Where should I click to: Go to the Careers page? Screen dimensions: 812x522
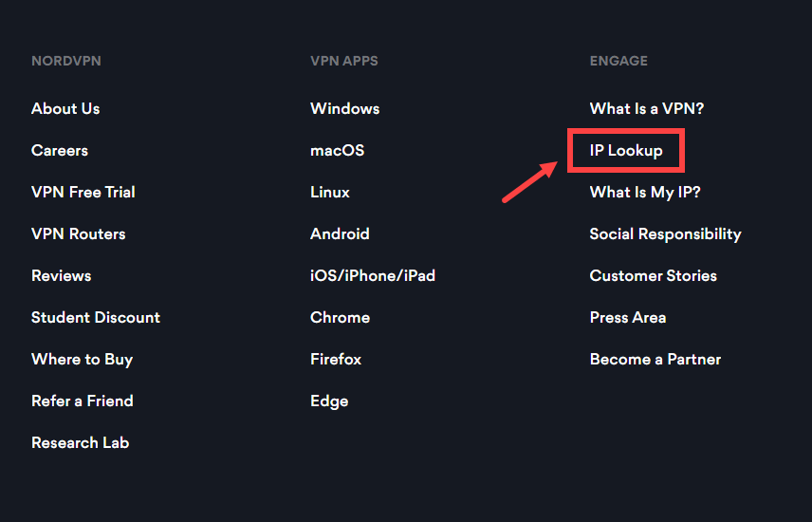[60, 151]
